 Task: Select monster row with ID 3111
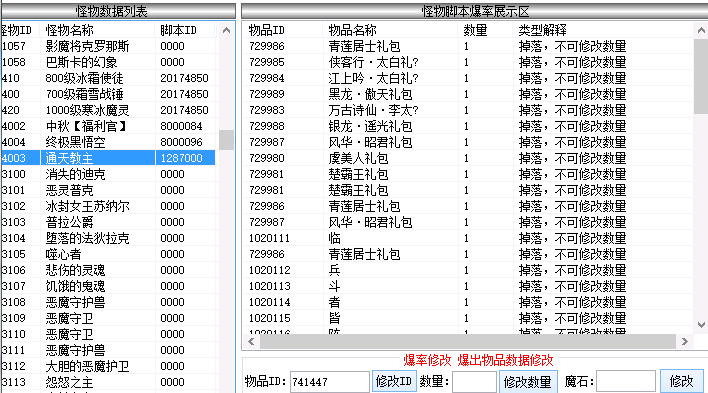(x=108, y=350)
